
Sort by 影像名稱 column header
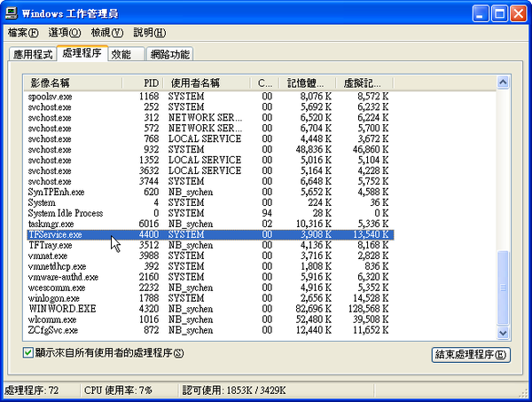click(73, 83)
